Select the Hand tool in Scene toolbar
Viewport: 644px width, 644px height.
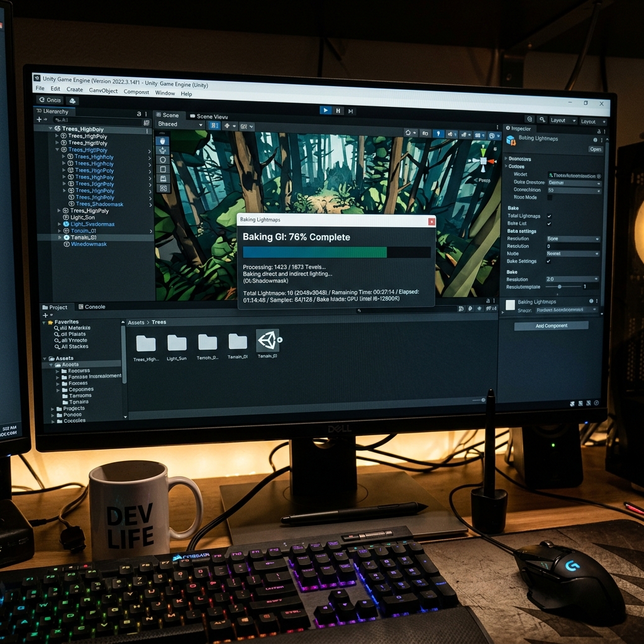tap(163, 142)
